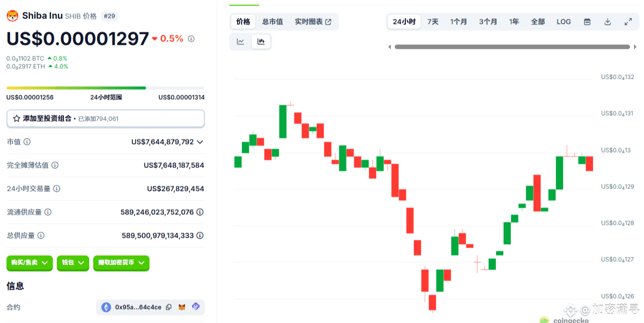Switch to candlestick chart view
644x323 pixels.
pyautogui.click(x=261, y=41)
